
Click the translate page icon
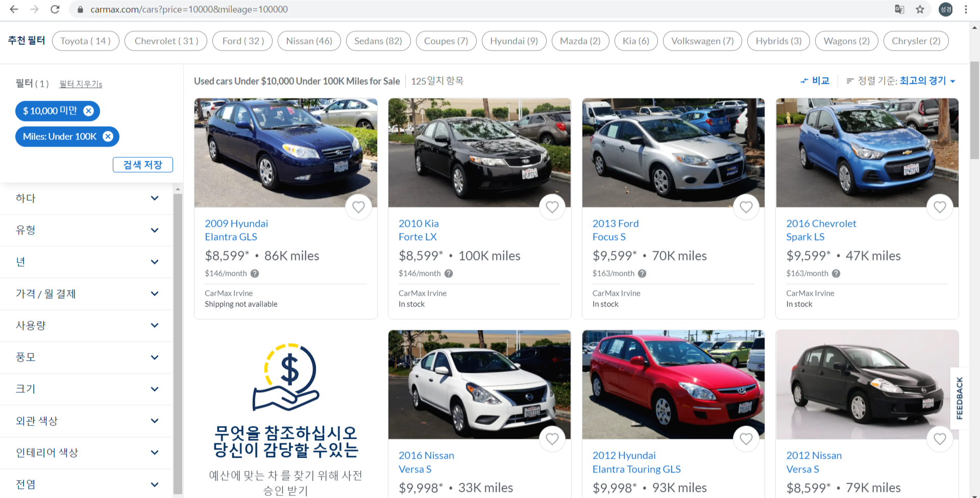click(899, 9)
